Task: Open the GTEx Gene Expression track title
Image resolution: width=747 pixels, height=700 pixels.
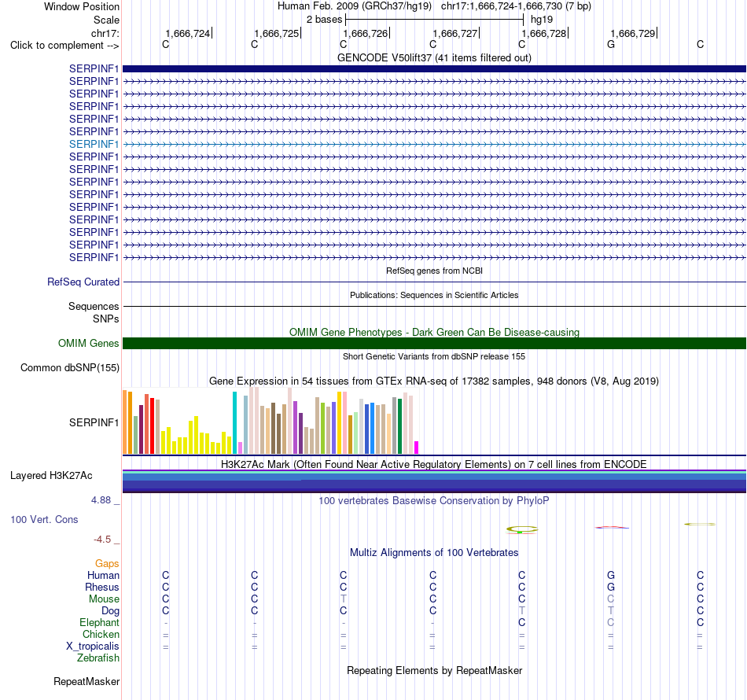Action: pyautogui.click(x=434, y=381)
